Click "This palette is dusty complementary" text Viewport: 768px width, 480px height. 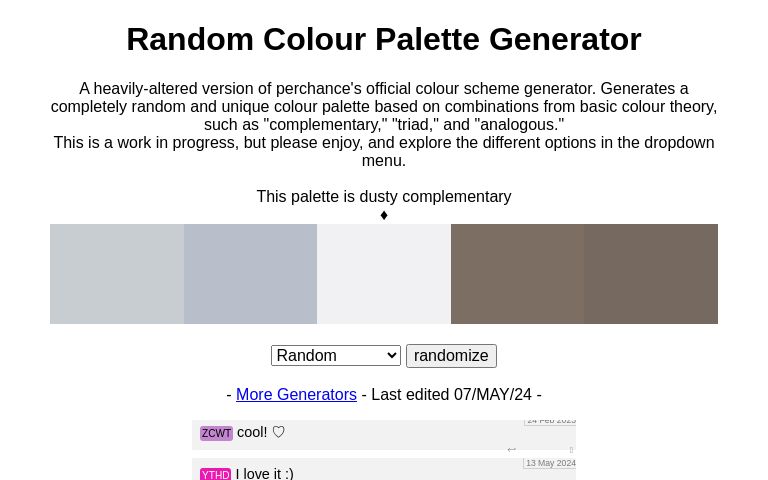point(384,197)
